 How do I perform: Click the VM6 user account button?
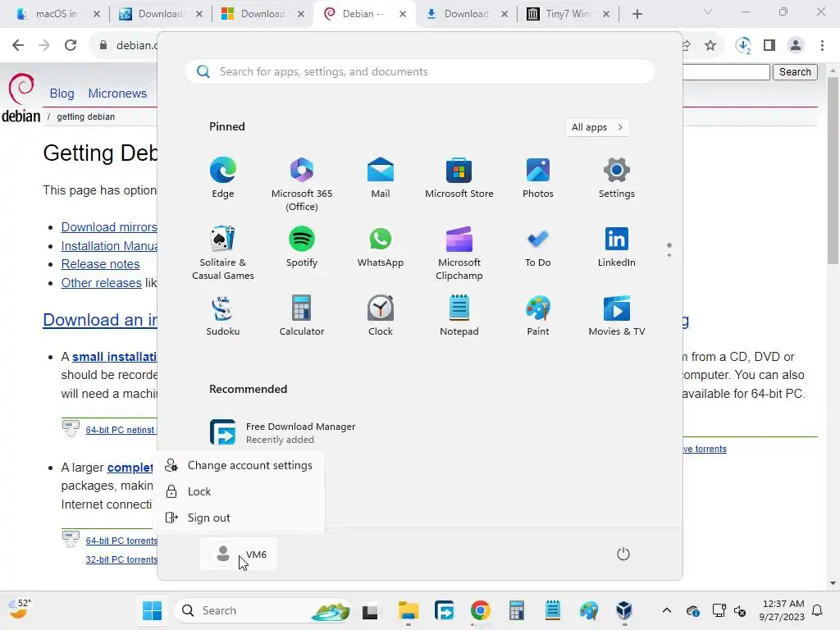(239, 554)
